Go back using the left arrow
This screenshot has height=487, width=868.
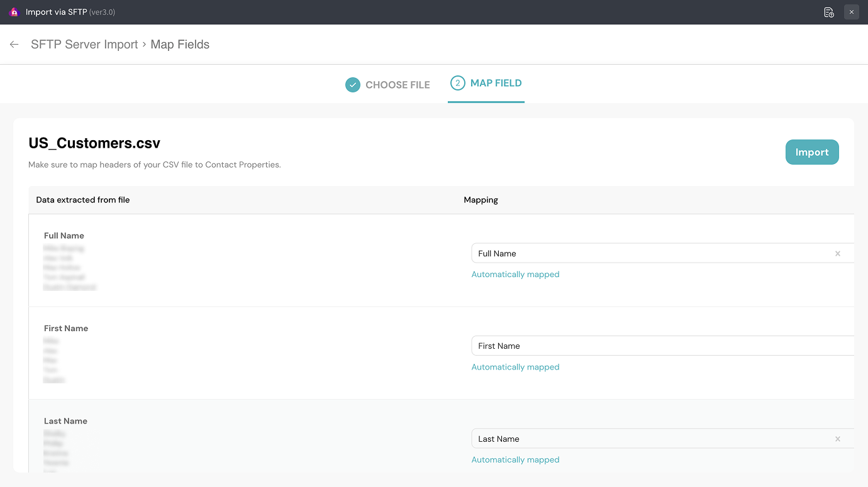[14, 45]
